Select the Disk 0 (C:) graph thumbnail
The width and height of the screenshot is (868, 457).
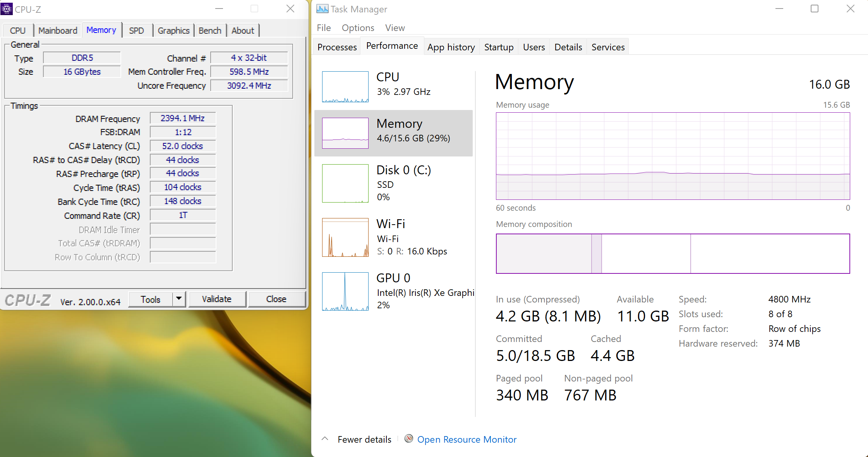(x=345, y=183)
